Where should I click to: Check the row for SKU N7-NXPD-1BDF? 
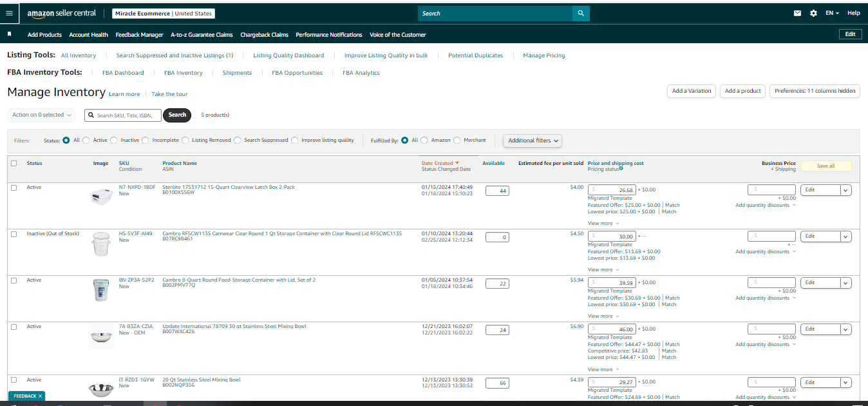click(14, 188)
